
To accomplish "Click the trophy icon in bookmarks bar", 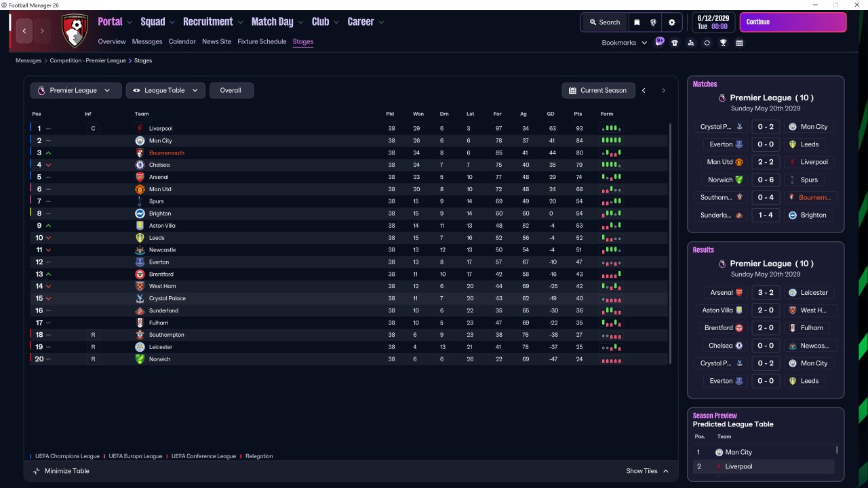I will (x=724, y=43).
